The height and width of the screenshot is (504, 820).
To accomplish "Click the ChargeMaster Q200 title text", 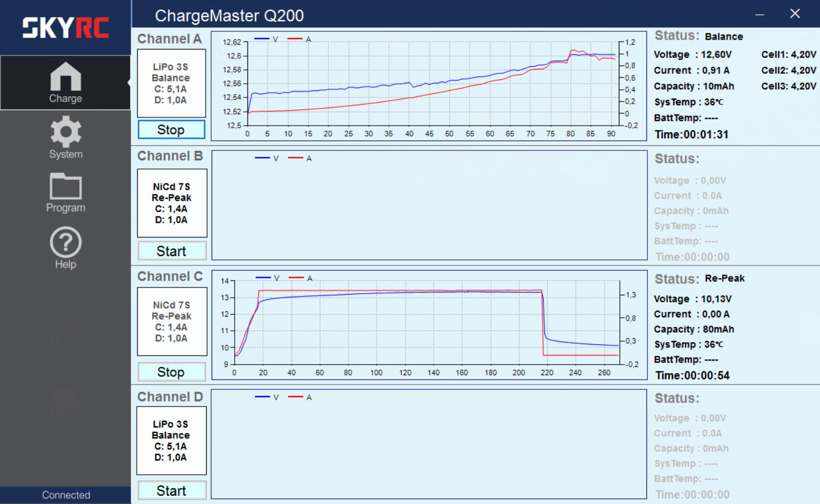I will pyautogui.click(x=229, y=15).
